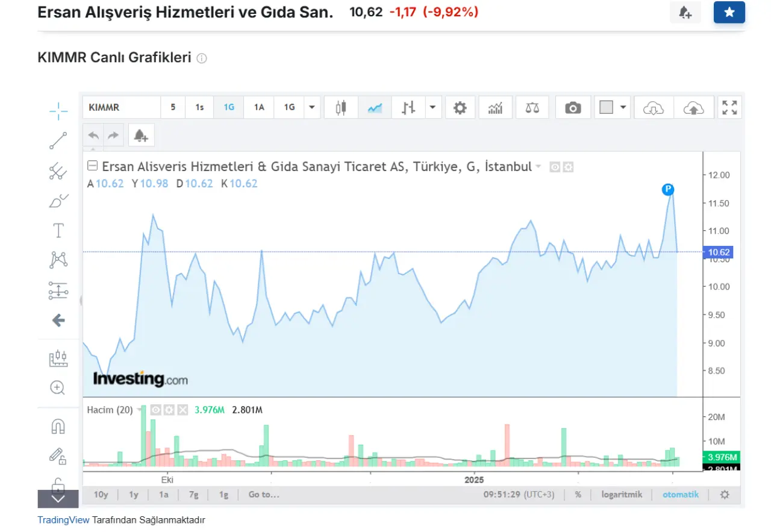
Task: Expand the bar style dropdown arrow
Action: 432,108
